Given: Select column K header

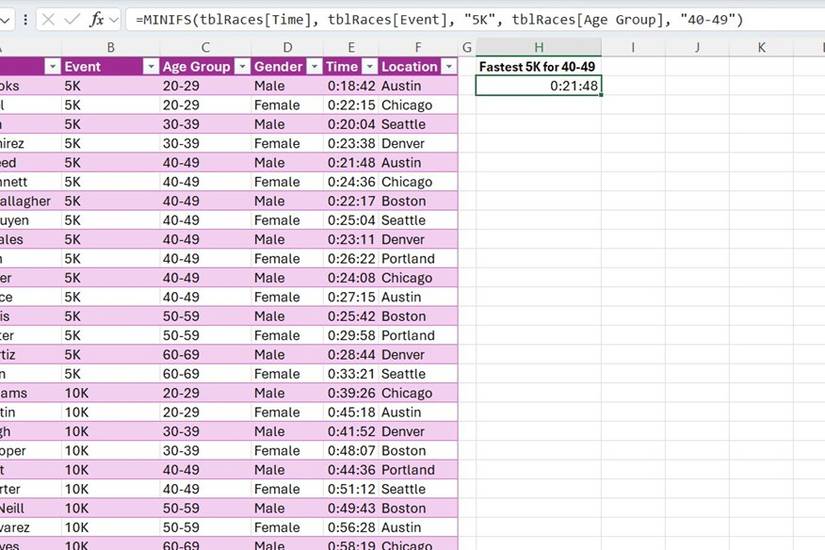Looking at the screenshot, I should (x=761, y=47).
